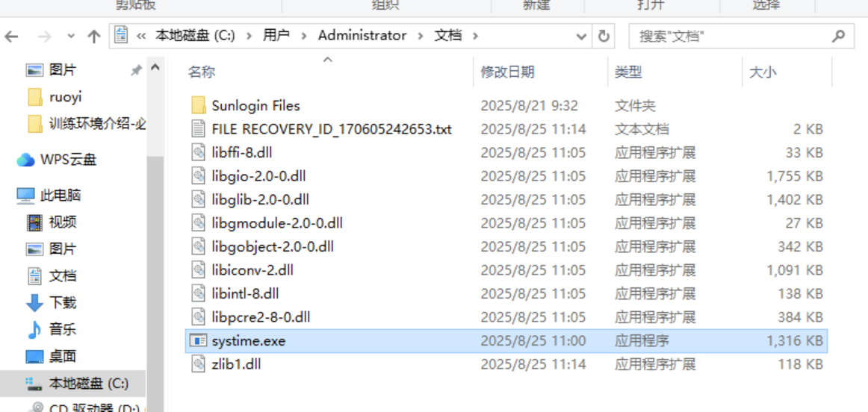868x412 pixels.
Task: Select the systime.exe application icon
Action: click(x=198, y=340)
